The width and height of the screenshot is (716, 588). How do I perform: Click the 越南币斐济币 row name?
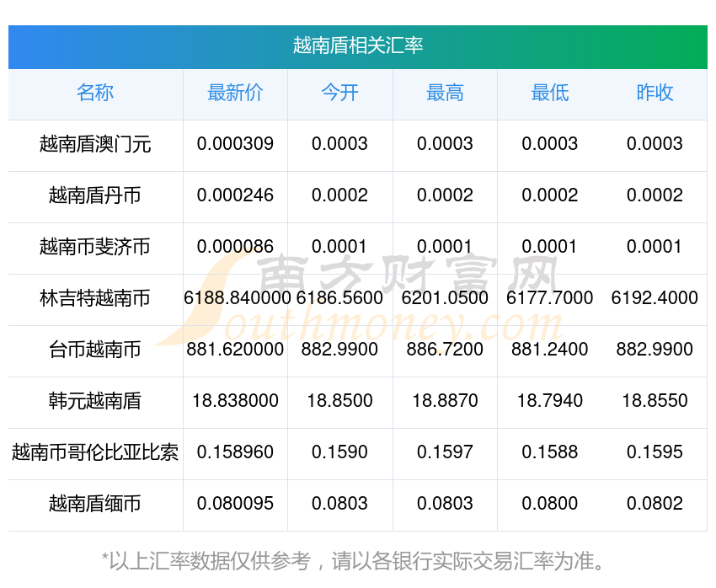tap(95, 247)
